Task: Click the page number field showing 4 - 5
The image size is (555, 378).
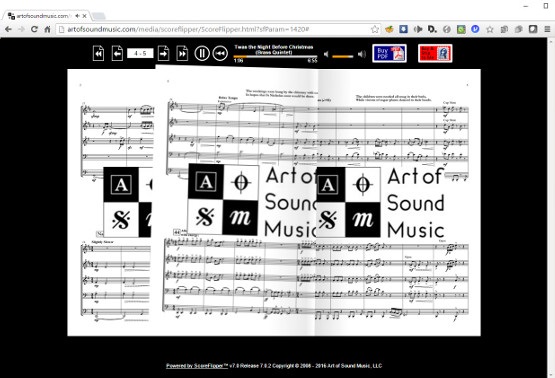Action: [x=140, y=53]
